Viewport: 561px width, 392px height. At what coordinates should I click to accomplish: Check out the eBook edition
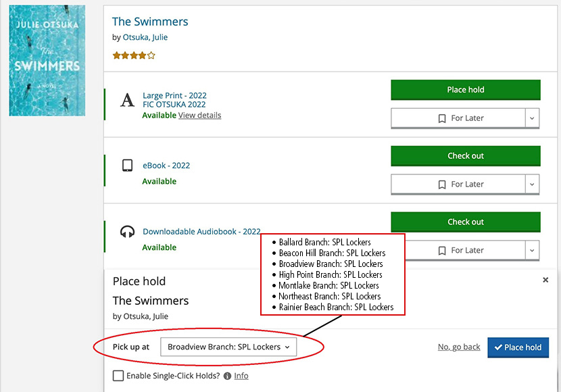click(465, 155)
